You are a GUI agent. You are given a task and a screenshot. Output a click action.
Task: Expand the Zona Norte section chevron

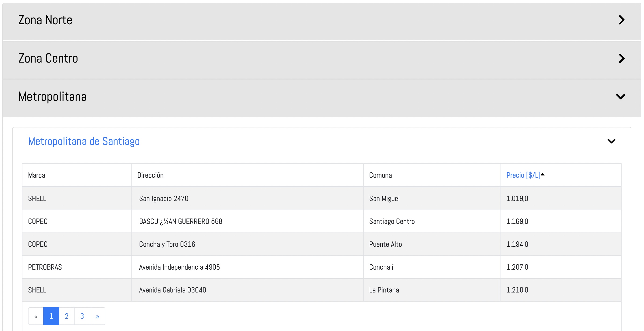622,20
